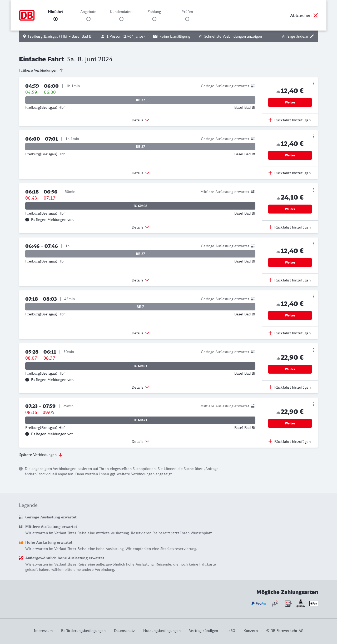This screenshot has width=337, height=644.
Task: Show Frühere Verbindungen
Action: [x=41, y=70]
